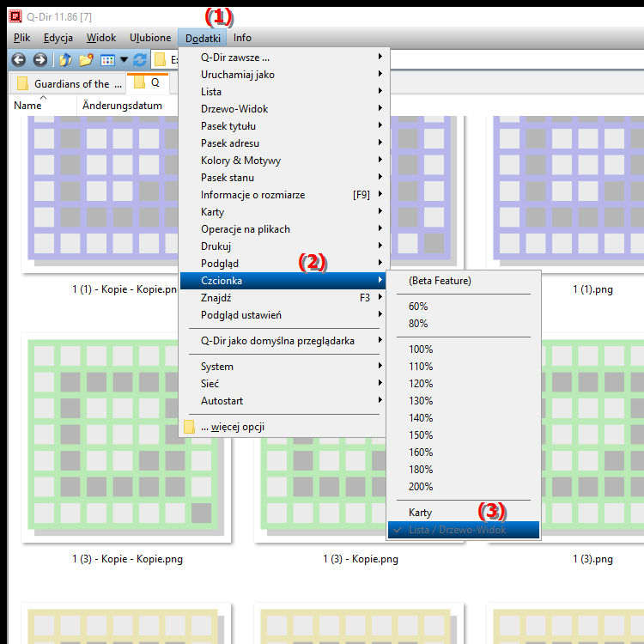Image resolution: width=644 pixels, height=644 pixels.
Task: Expand 'Pasek tytułu' submenu
Action: (x=284, y=126)
